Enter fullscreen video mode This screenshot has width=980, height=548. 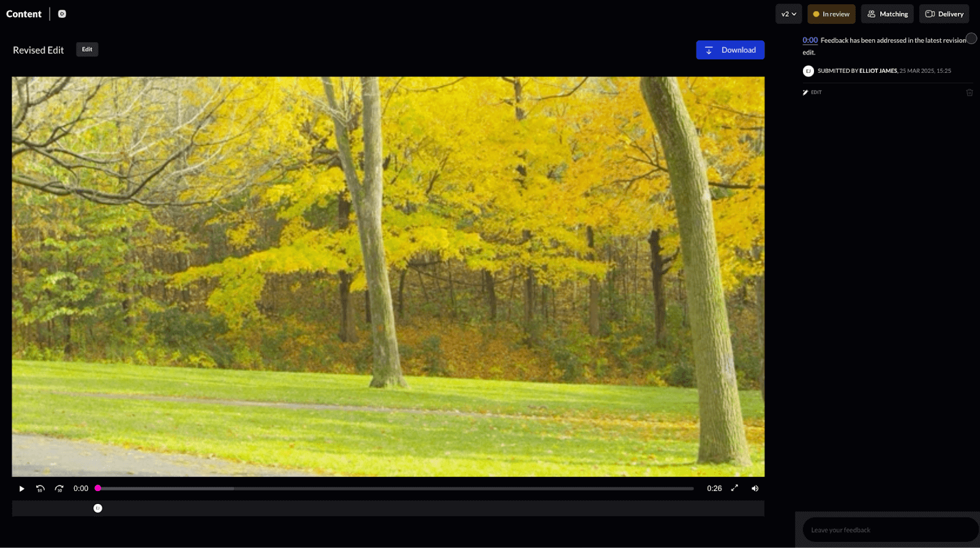tap(734, 488)
